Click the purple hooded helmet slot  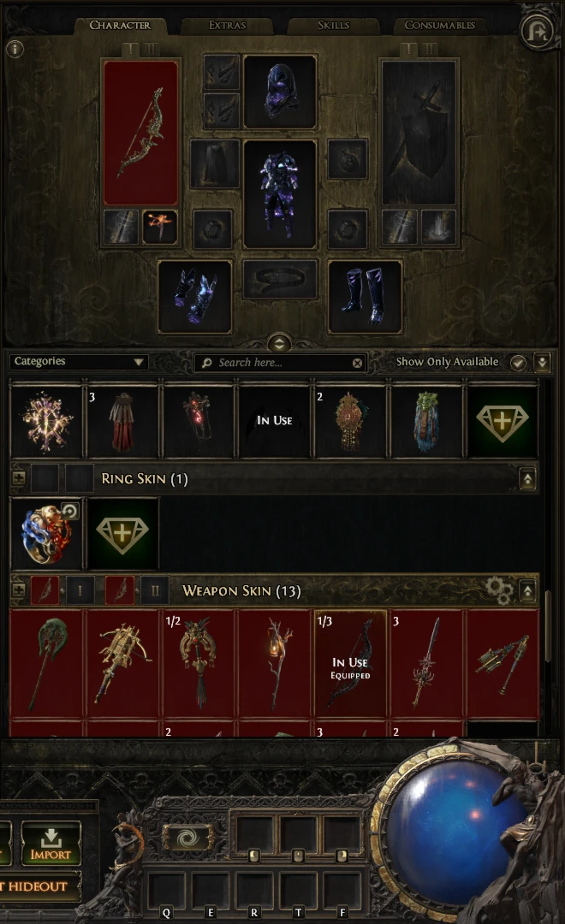coord(280,92)
